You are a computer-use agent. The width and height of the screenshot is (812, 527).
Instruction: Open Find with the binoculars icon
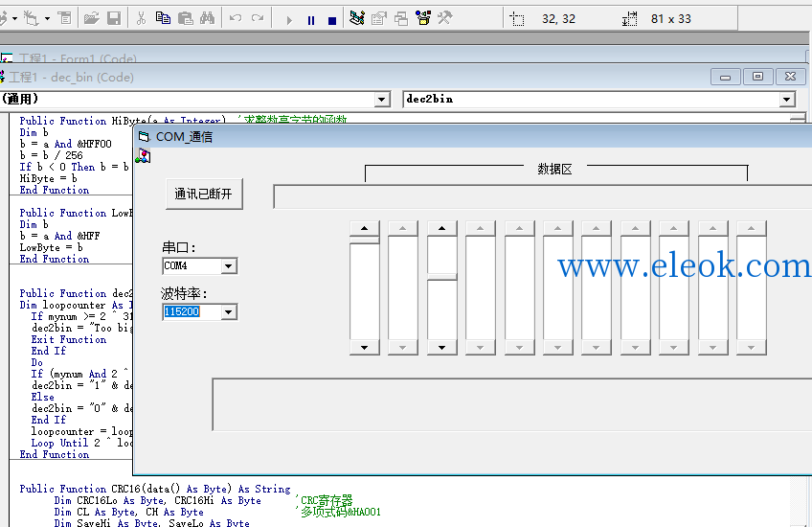207,19
